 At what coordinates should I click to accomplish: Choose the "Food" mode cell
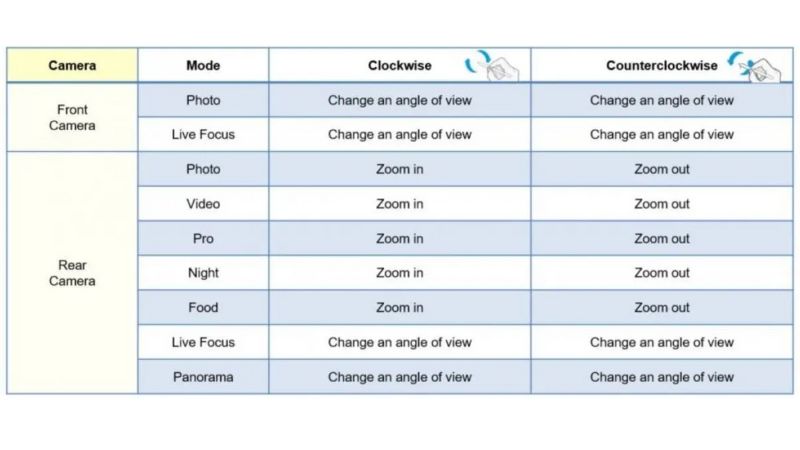(x=203, y=308)
